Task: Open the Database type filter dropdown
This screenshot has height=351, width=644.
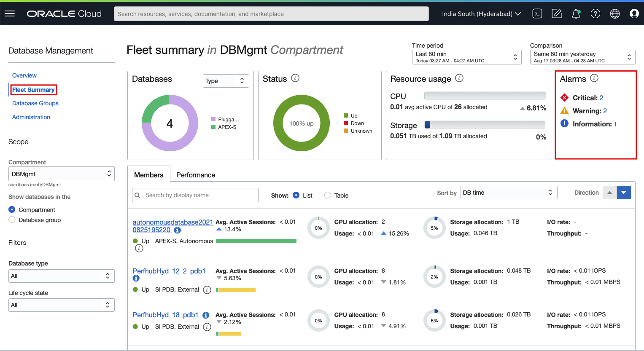Action: 61,276
